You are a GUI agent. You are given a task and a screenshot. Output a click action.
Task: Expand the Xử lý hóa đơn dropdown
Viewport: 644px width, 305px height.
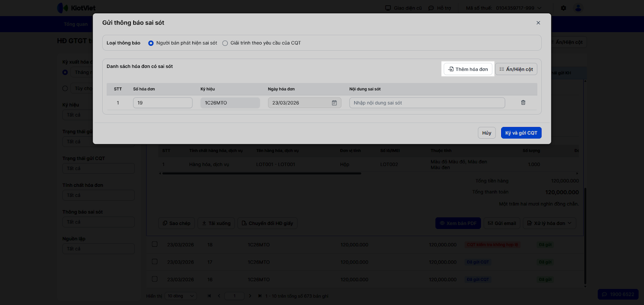point(549,223)
